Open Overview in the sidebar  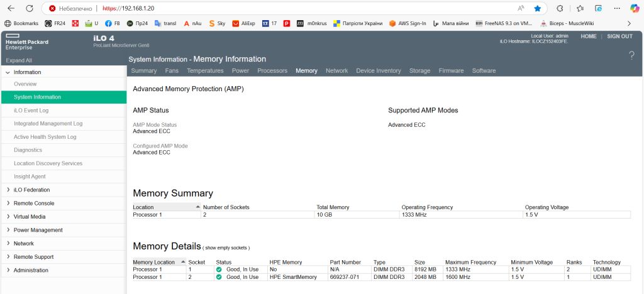click(25, 84)
